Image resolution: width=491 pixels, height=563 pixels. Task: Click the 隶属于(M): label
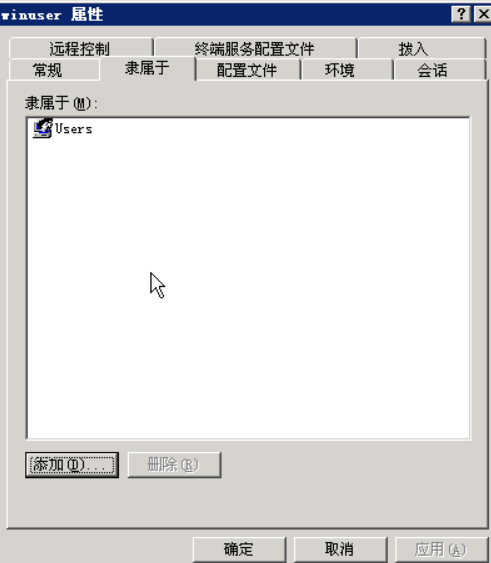click(x=61, y=103)
